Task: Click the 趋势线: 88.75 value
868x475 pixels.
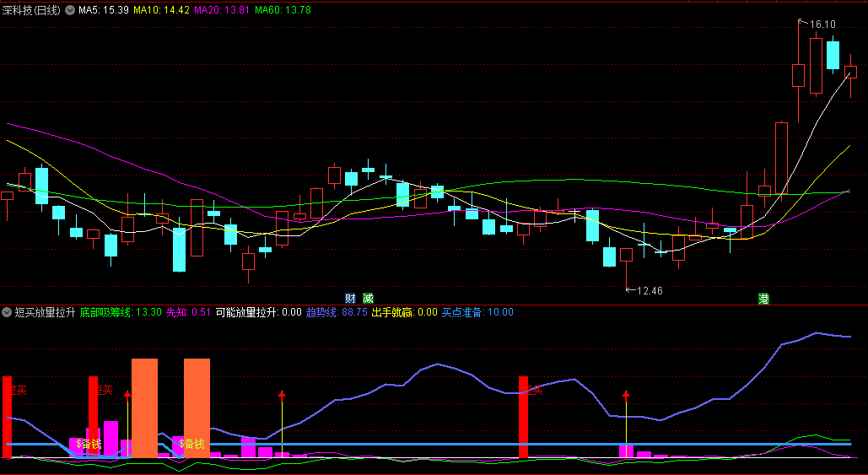Action: click(x=337, y=312)
